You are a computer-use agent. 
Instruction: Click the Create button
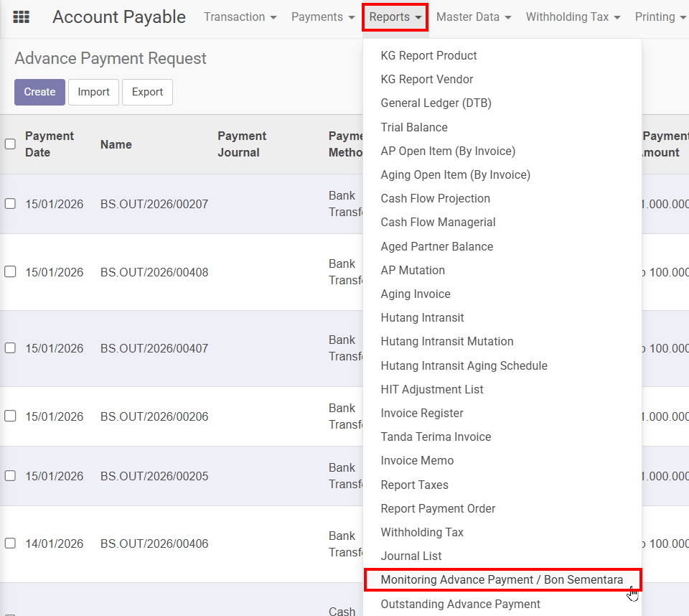pyautogui.click(x=39, y=92)
